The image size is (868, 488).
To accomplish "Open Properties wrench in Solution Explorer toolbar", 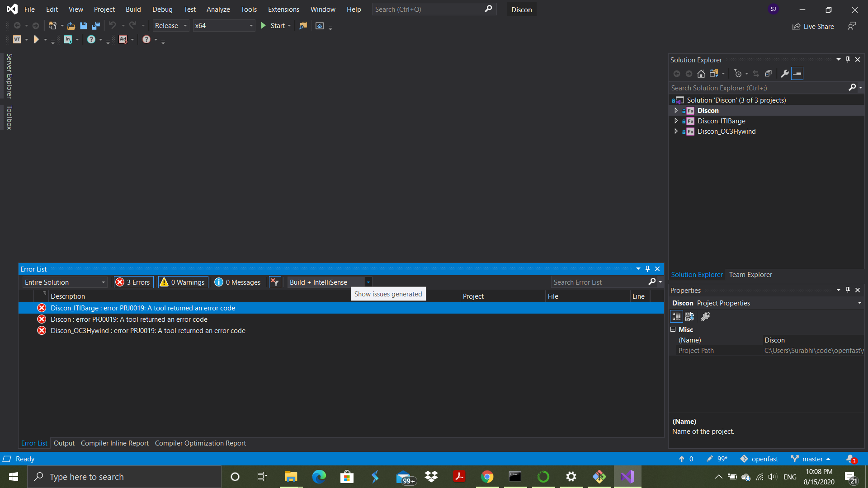I will (x=785, y=74).
